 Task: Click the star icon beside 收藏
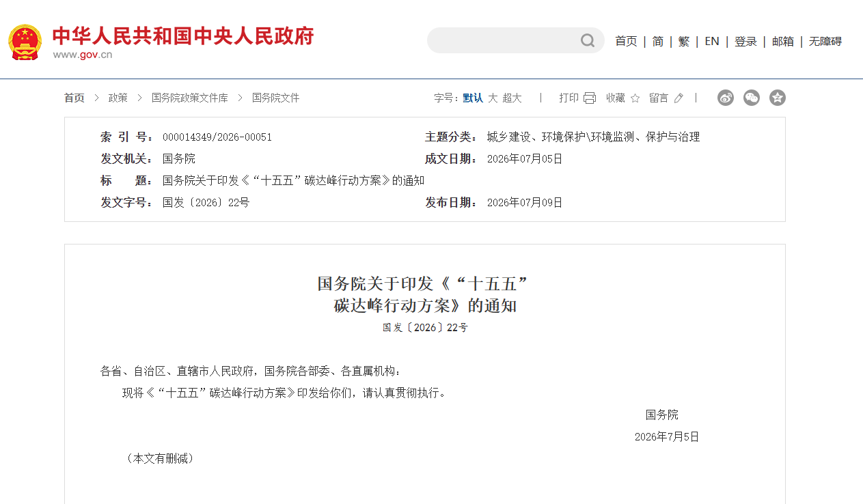[635, 98]
